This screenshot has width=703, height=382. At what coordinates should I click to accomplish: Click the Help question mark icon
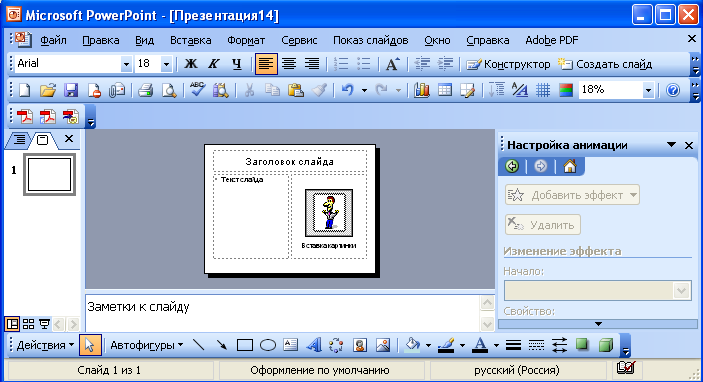pyautogui.click(x=673, y=90)
